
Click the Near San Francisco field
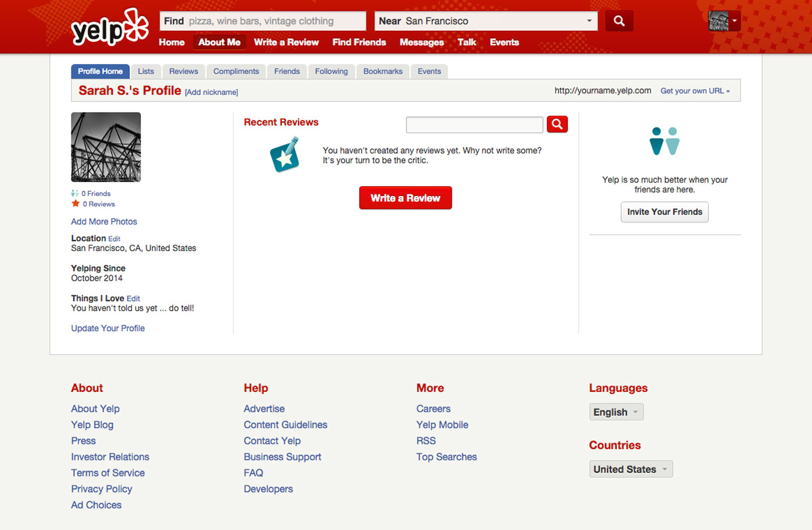click(x=486, y=21)
